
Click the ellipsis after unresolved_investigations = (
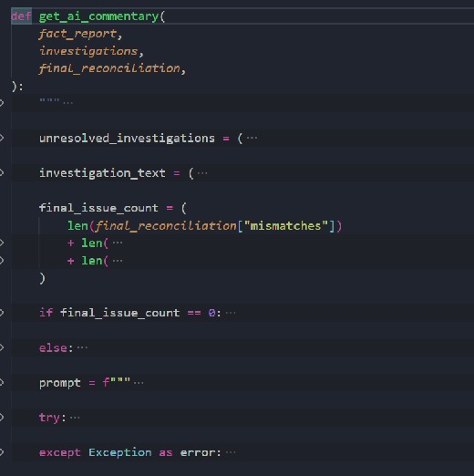[252, 139]
